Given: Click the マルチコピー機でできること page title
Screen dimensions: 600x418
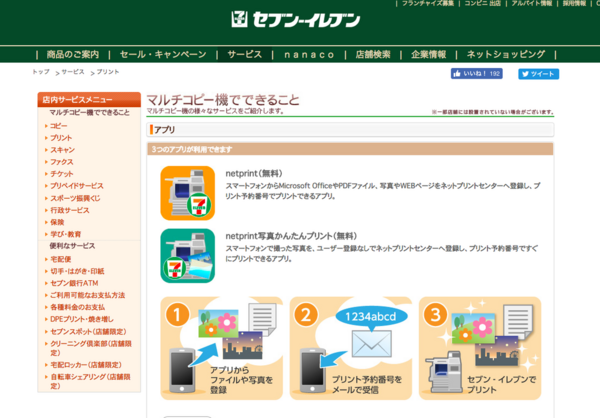Looking at the screenshot, I should (223, 100).
